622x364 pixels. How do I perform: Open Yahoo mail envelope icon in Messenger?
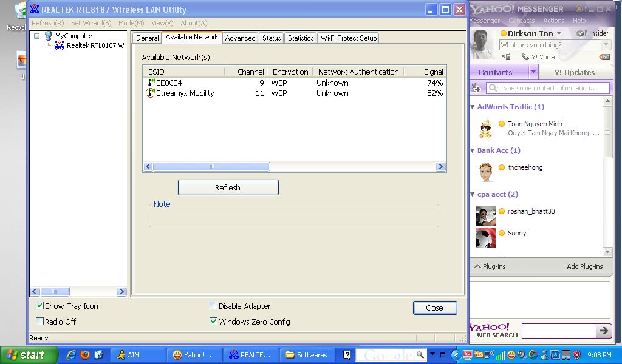[x=604, y=57]
